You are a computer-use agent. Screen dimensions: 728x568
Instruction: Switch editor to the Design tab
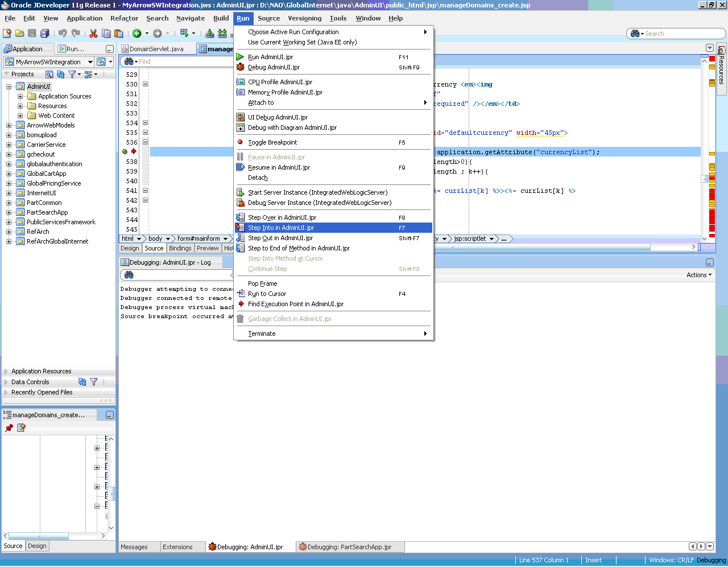[130, 248]
